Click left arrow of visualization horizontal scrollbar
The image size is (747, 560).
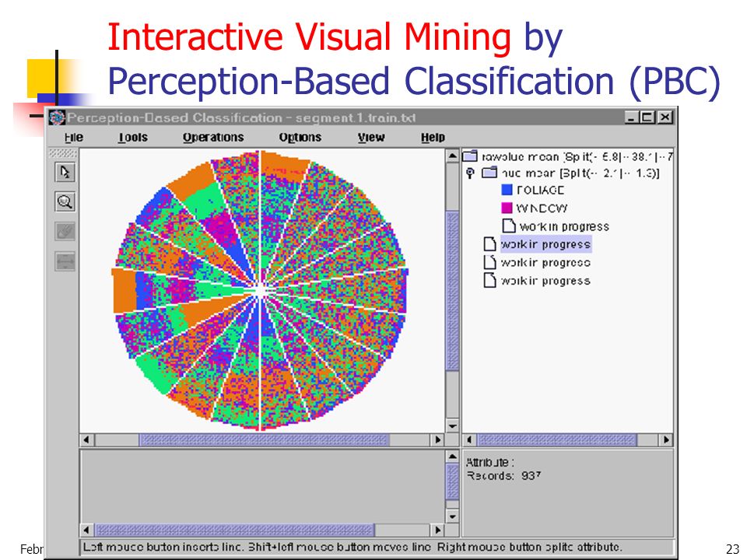coord(86,439)
